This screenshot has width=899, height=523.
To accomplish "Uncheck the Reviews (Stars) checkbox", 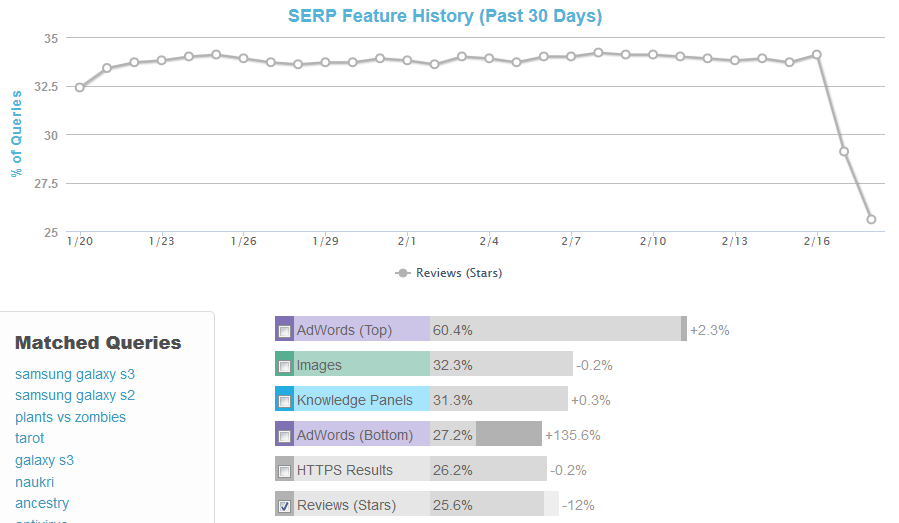I will click(x=285, y=507).
